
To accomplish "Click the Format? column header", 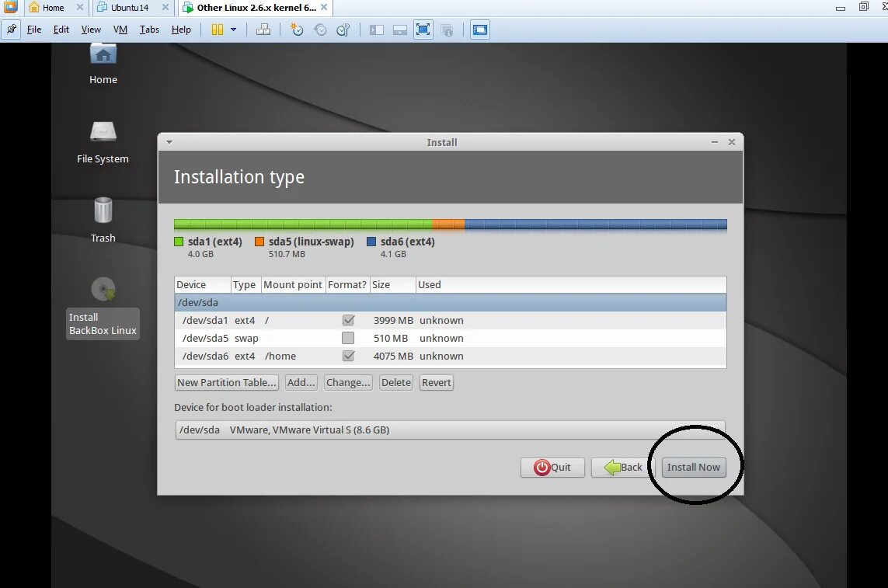I will [x=347, y=284].
